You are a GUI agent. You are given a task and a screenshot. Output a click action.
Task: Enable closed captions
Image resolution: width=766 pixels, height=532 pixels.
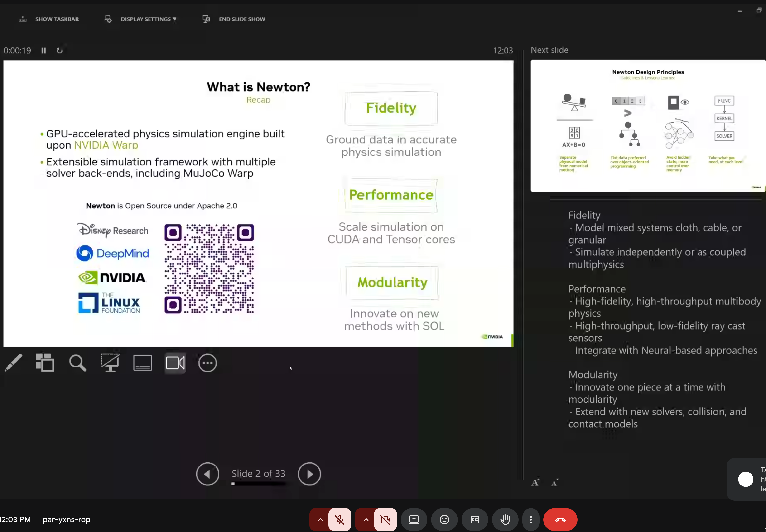click(474, 520)
